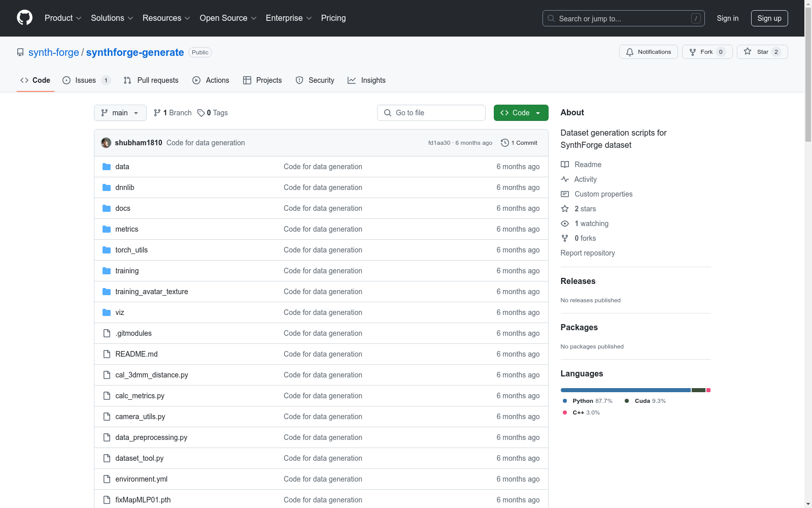812x508 pixels.
Task: Click the .gitmodules file icon
Action: point(107,333)
